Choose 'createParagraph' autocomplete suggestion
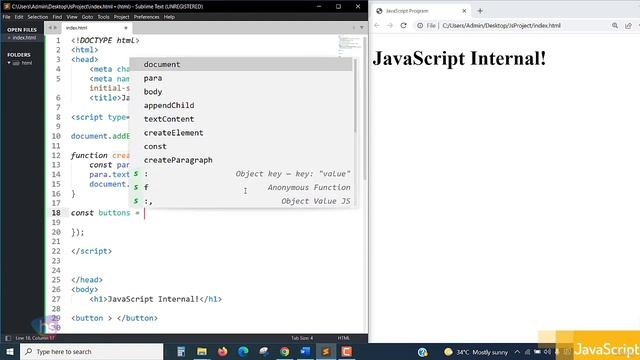This screenshot has width=640, height=360. (x=241, y=160)
